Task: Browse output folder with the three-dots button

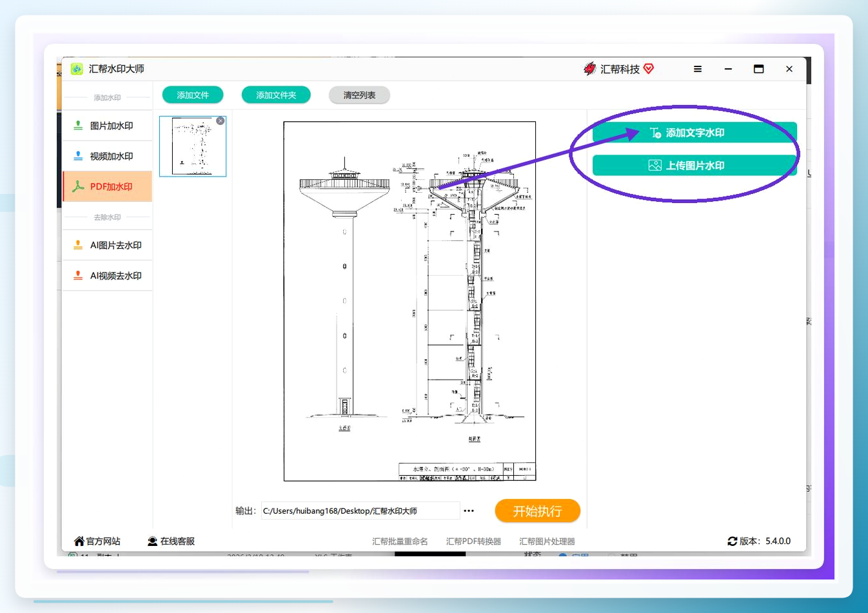Action: click(469, 511)
